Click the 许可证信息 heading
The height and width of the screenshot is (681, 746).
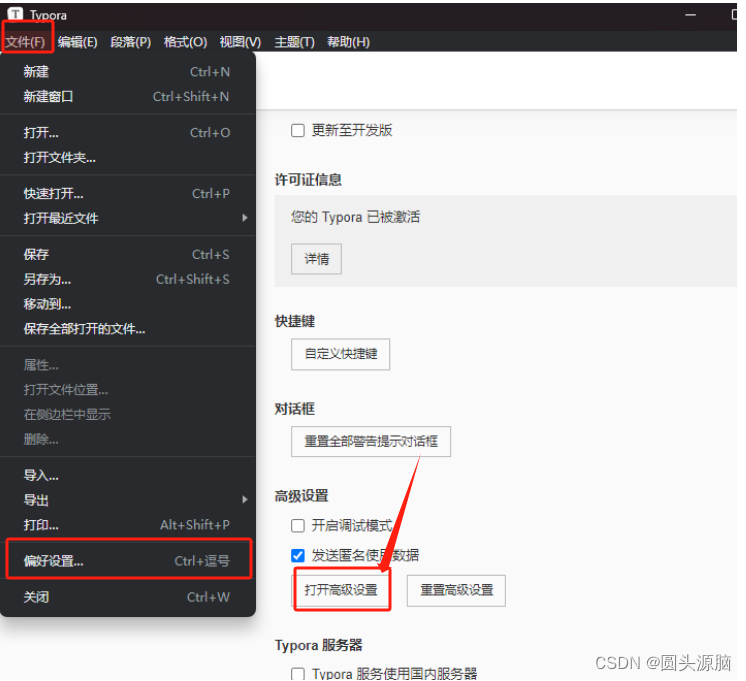pyautogui.click(x=308, y=180)
